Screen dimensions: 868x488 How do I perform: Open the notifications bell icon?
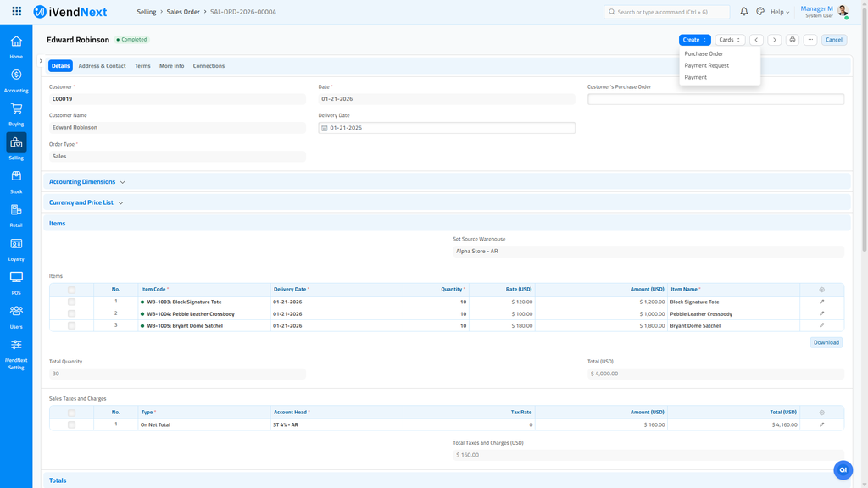coord(745,11)
